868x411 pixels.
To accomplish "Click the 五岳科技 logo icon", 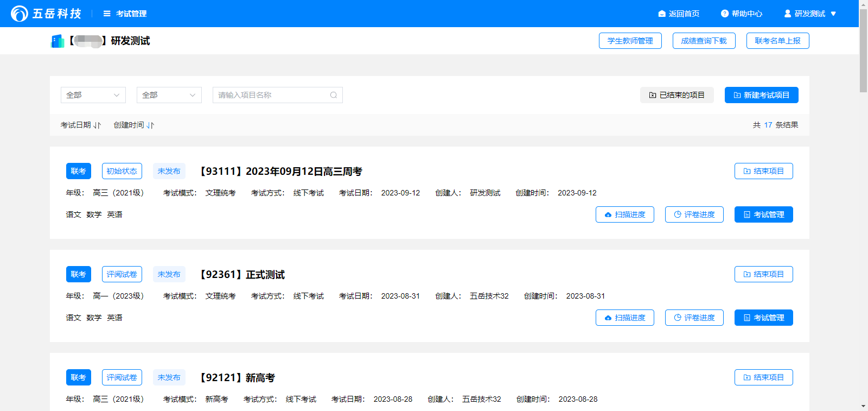I will (20, 14).
